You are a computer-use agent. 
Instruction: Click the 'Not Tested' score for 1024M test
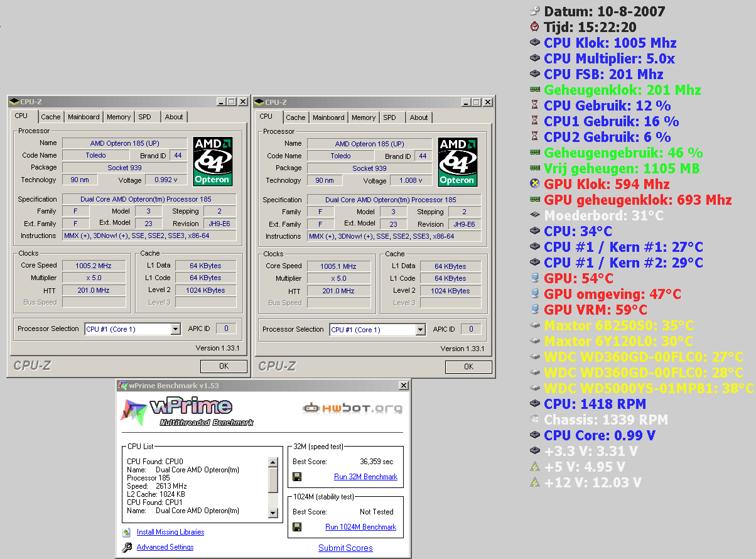click(x=377, y=512)
